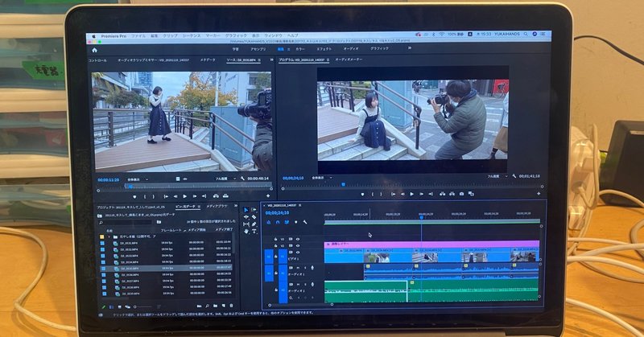Add marker in the Source monitor
The height and width of the screenshot is (337, 644).
pos(134,197)
